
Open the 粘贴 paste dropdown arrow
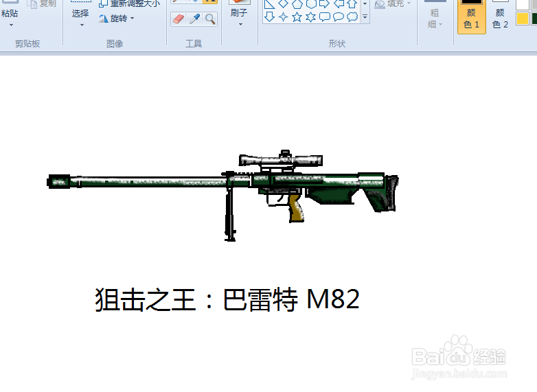tap(11, 25)
